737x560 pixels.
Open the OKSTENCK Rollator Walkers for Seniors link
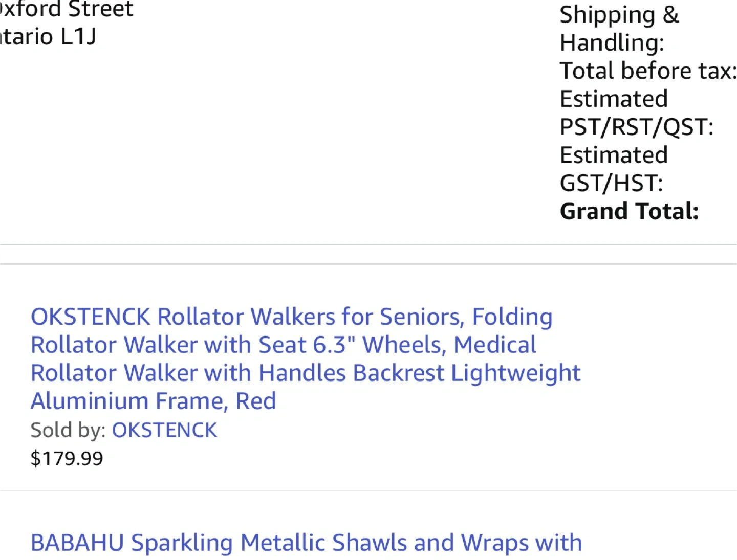click(x=306, y=359)
